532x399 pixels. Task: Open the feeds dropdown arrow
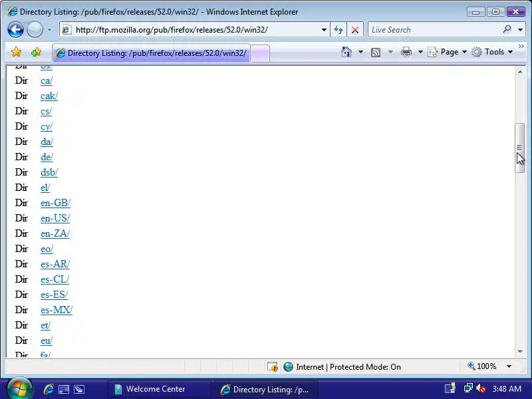click(x=390, y=52)
